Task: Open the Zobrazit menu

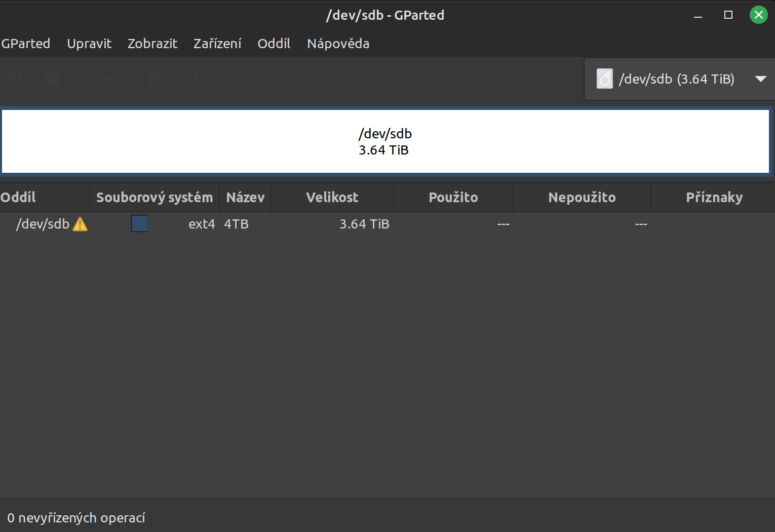Action: point(152,44)
